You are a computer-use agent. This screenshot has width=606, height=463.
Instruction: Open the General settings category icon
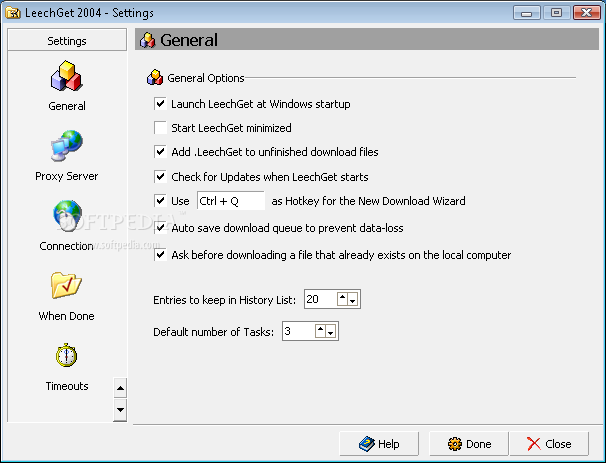[66, 76]
